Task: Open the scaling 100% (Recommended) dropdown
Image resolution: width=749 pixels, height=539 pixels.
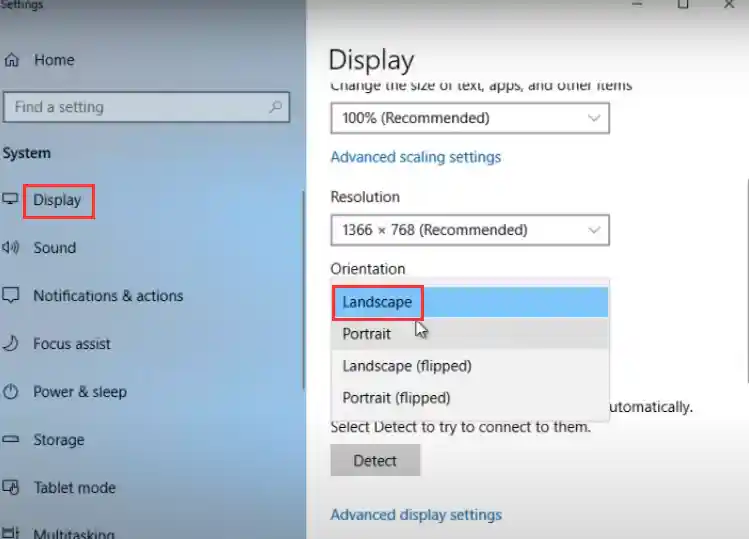Action: (469, 118)
